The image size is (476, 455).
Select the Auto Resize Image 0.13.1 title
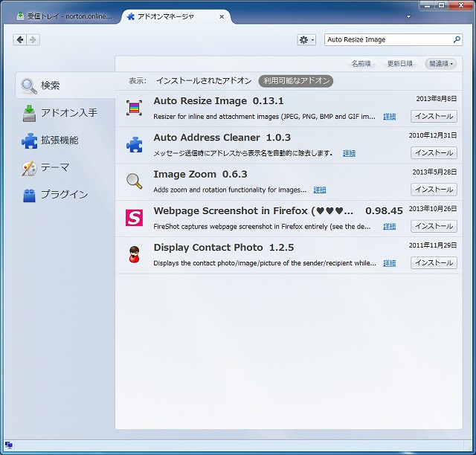pos(219,101)
